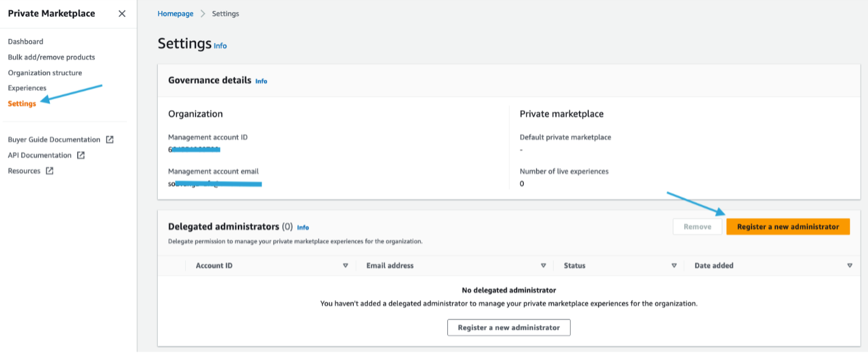
Task: Open Info next to Governance details
Action: 261,81
